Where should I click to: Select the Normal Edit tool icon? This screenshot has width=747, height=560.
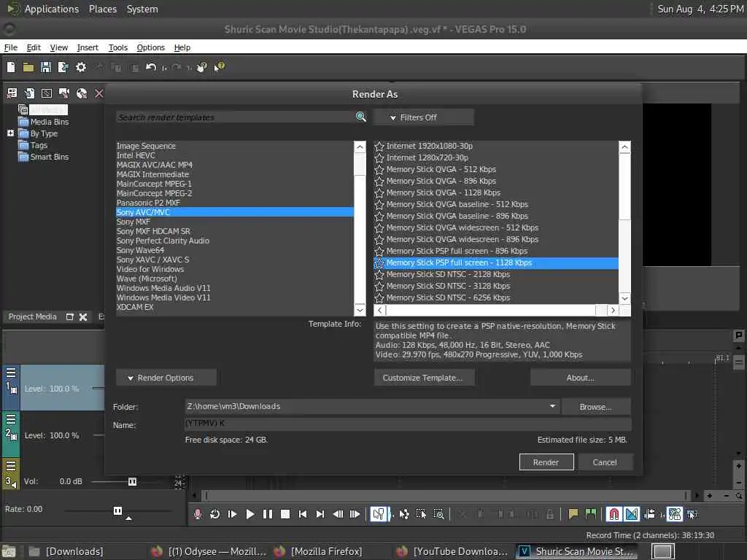379,514
